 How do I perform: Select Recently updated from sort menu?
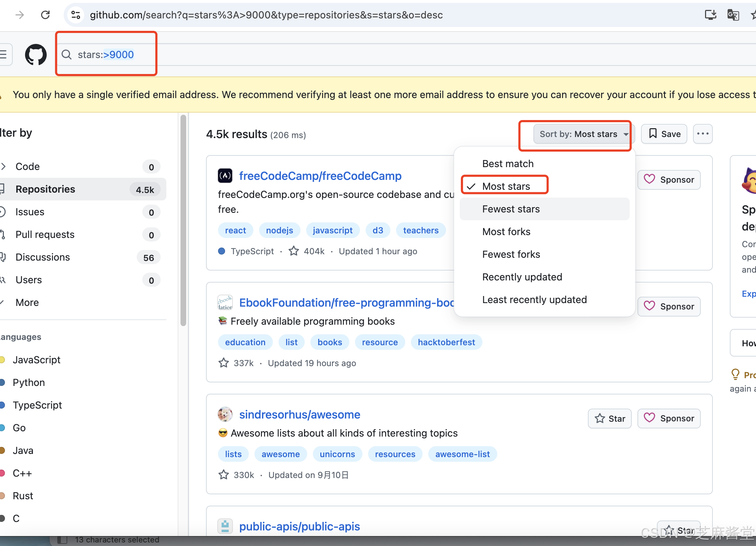tap(522, 277)
